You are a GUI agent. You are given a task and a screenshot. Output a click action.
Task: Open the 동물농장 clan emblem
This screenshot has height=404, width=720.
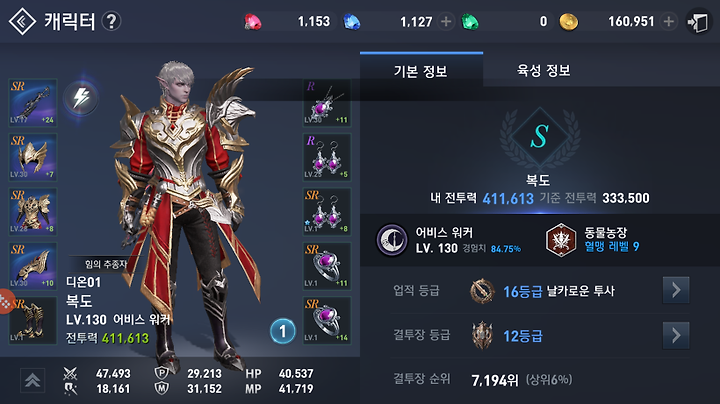point(561,240)
